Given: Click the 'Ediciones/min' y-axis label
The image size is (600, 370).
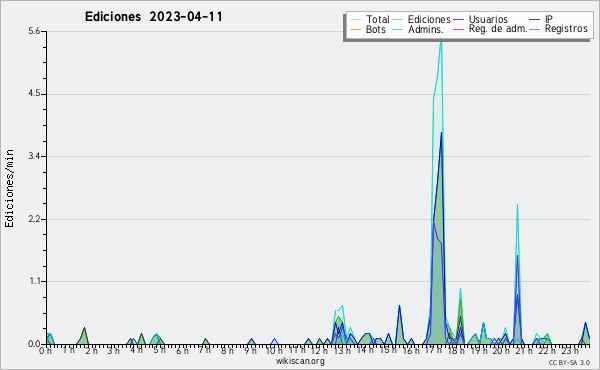Looking at the screenshot, I should pos(9,188).
